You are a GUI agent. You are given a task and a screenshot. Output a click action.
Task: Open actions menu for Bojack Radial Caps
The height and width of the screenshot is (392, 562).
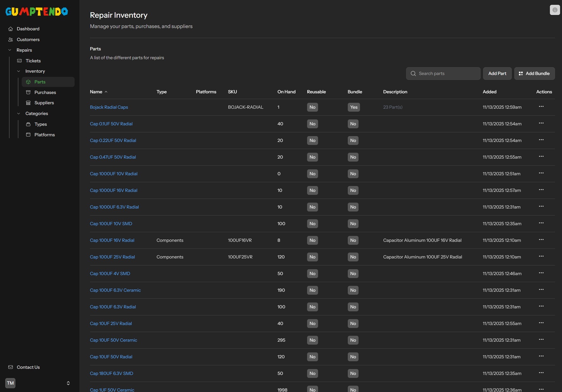(541, 107)
